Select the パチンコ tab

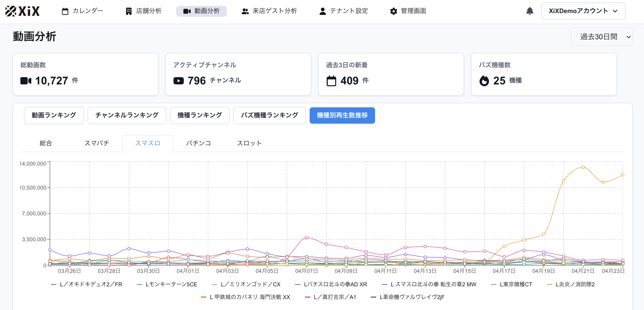199,143
